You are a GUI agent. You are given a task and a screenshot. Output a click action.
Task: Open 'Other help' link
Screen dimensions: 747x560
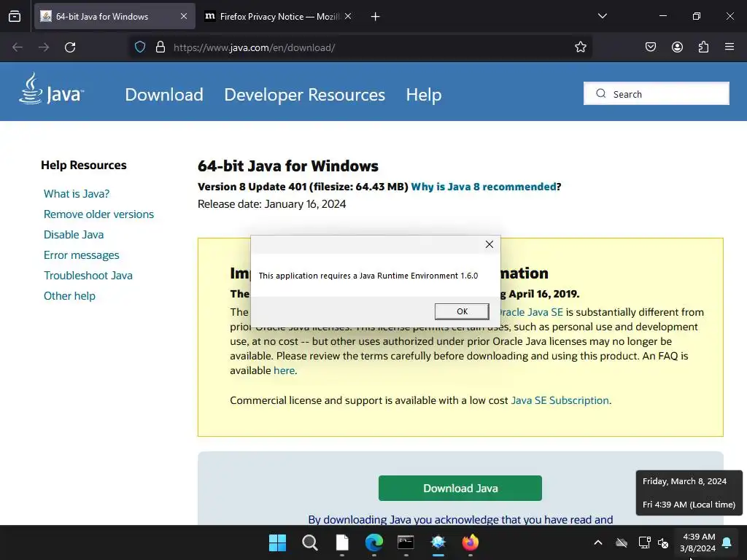pos(69,296)
